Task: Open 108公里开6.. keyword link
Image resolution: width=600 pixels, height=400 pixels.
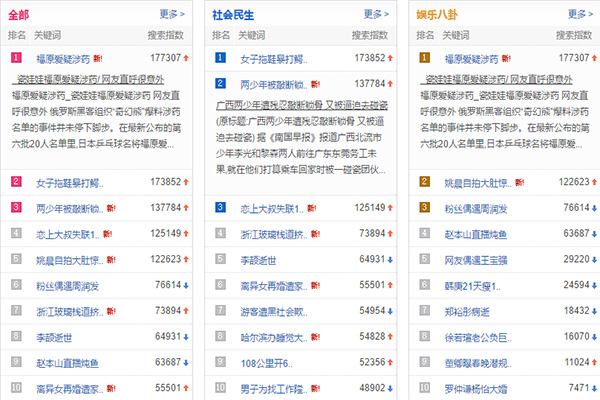Action: (x=266, y=363)
